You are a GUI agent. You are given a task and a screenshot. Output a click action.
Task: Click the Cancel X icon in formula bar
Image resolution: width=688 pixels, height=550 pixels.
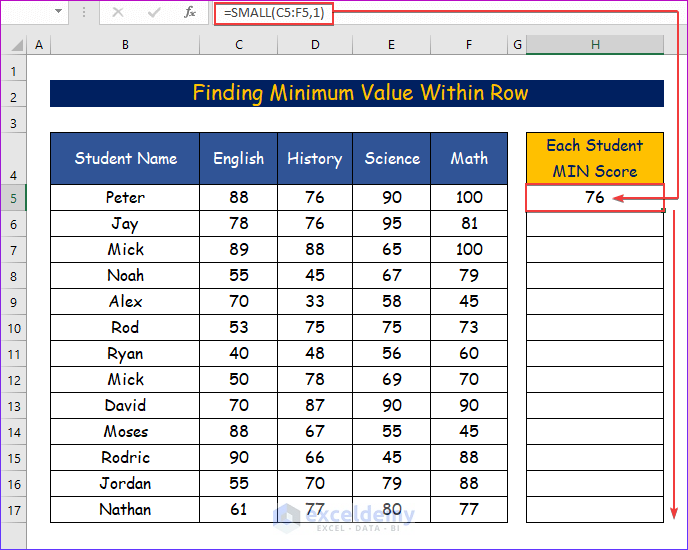click(x=118, y=12)
